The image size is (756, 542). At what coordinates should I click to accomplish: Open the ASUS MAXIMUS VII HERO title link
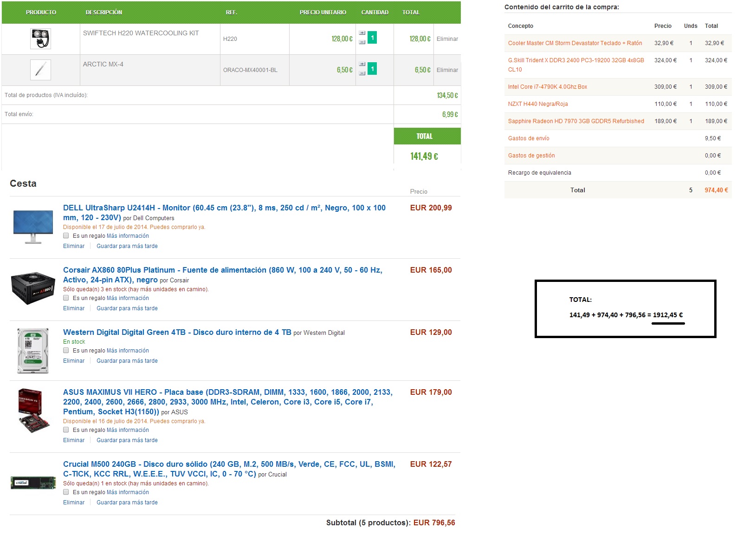[x=228, y=402]
